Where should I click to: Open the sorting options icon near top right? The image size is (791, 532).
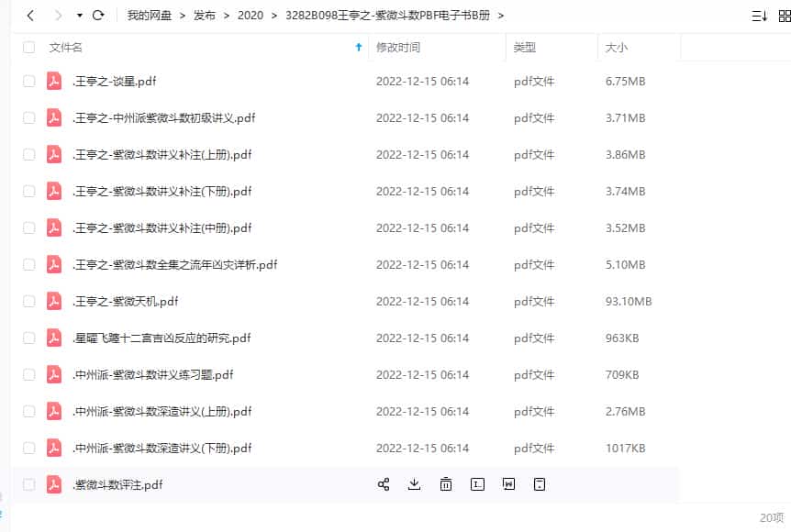[756, 16]
